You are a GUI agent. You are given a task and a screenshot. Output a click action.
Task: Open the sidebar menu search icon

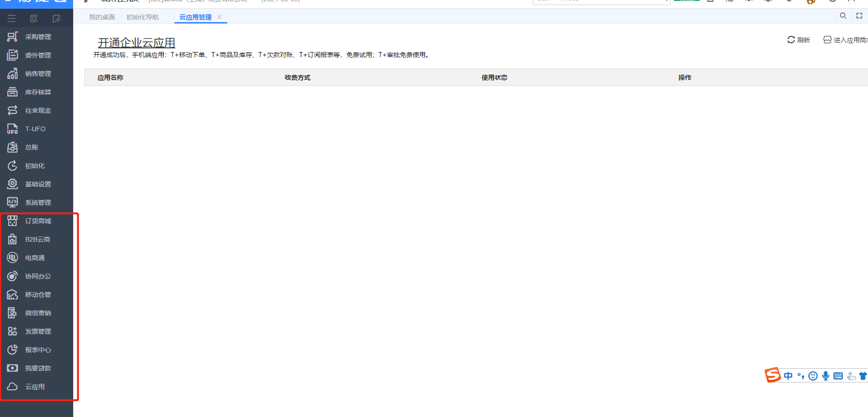(x=34, y=18)
